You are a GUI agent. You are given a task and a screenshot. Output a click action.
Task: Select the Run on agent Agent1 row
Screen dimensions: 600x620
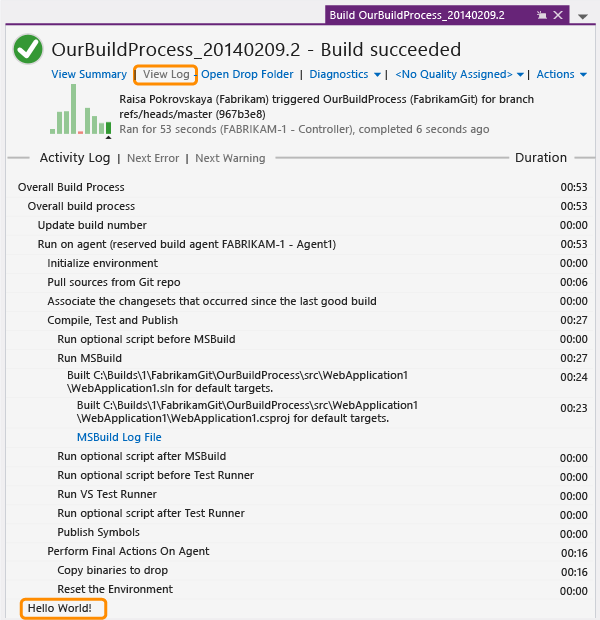[301, 244]
